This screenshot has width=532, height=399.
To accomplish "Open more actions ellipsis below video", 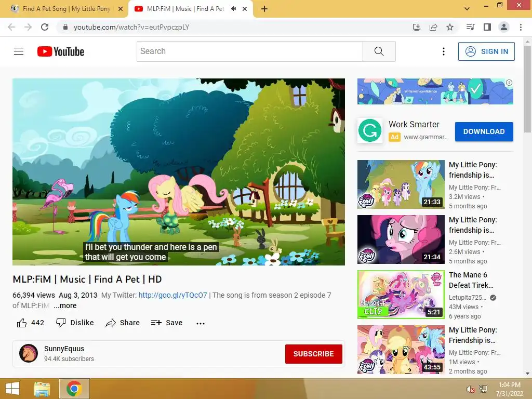I will pyautogui.click(x=201, y=323).
